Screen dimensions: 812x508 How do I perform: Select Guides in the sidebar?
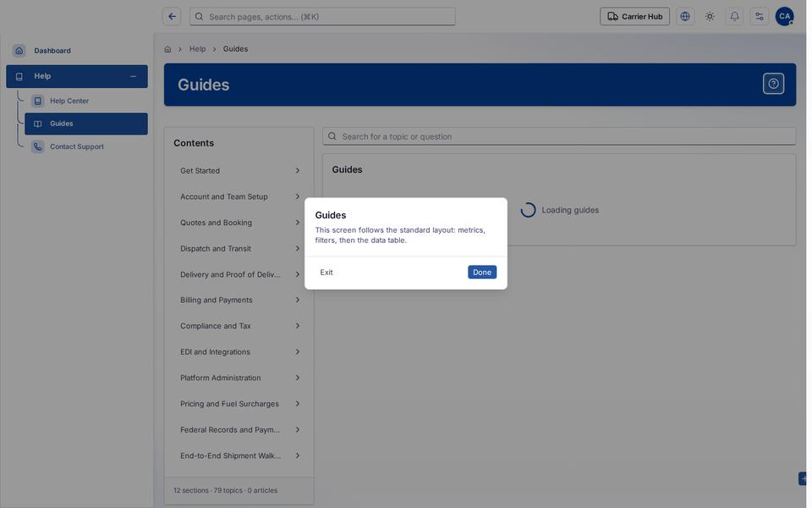(86, 124)
